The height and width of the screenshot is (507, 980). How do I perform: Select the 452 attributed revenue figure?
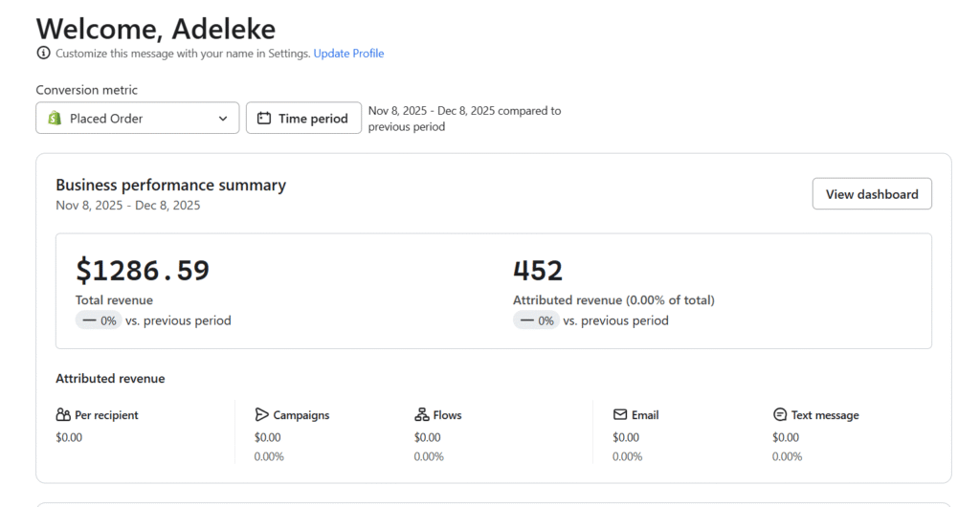click(x=538, y=271)
